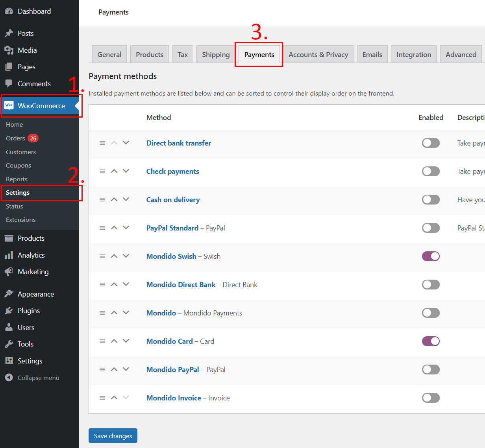
Task: Click the Marketing megaphone icon
Action: tap(9, 272)
